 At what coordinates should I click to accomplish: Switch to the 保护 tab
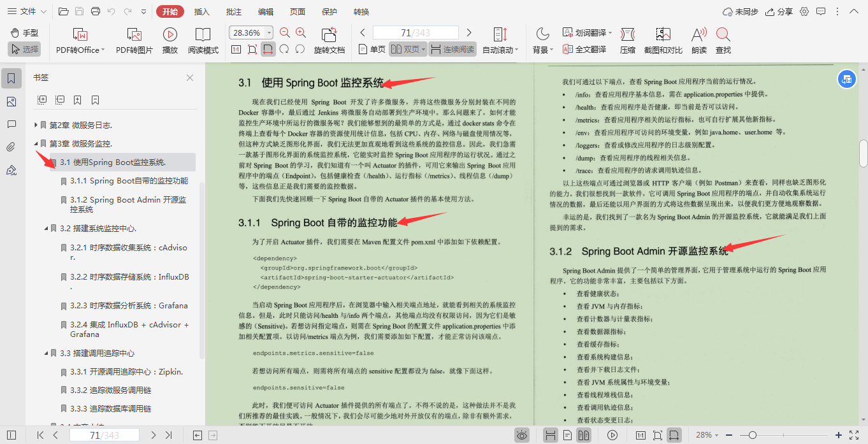[x=329, y=11]
